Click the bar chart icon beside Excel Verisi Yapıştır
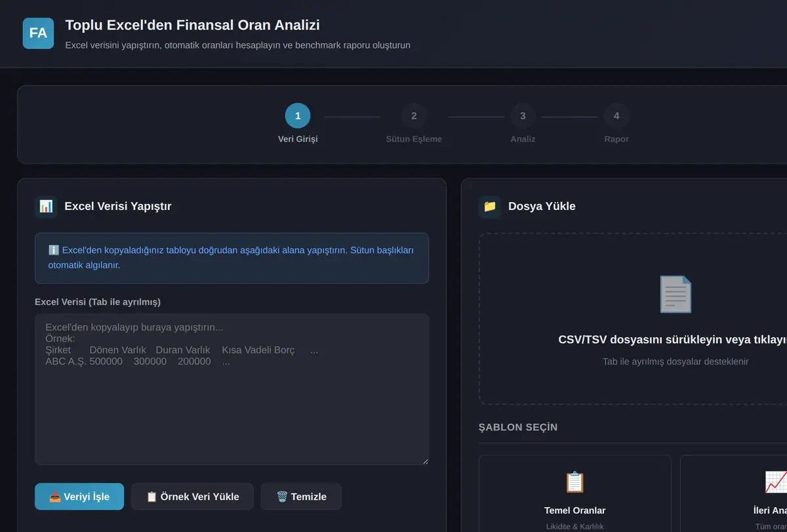 (x=46, y=206)
